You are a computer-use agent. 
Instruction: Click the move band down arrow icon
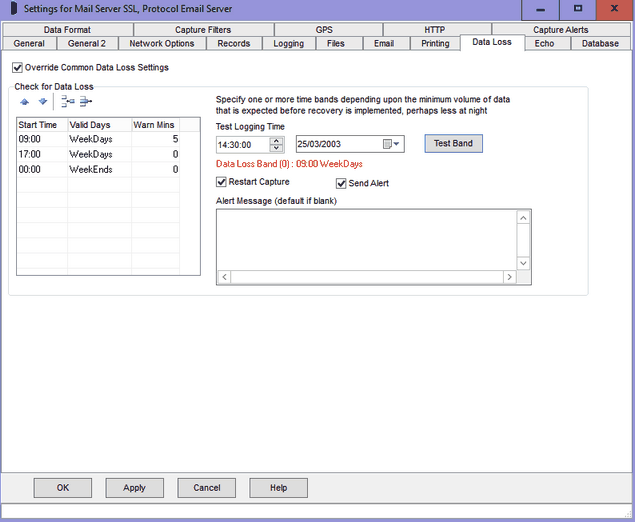click(x=42, y=101)
